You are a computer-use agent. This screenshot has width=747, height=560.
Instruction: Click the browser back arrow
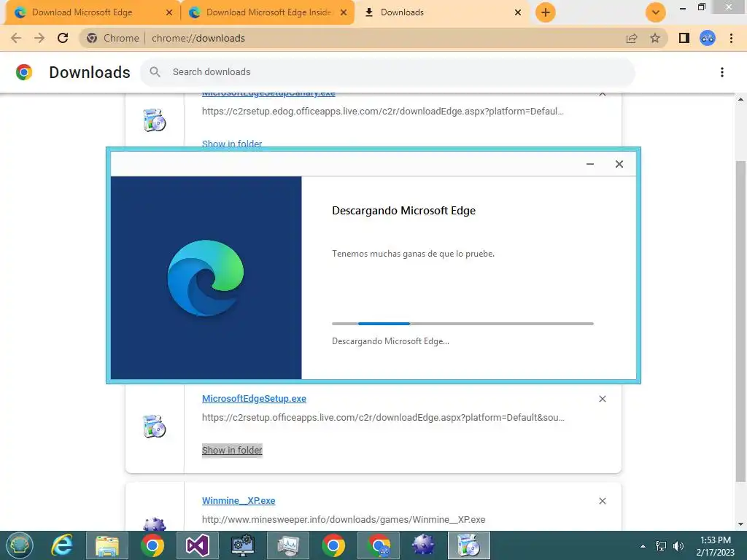pyautogui.click(x=16, y=38)
